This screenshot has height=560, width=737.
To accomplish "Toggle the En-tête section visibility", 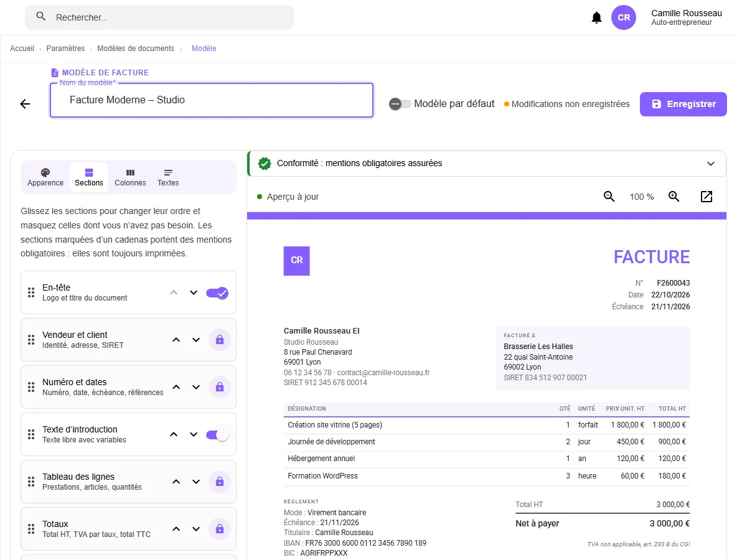I will [217, 293].
